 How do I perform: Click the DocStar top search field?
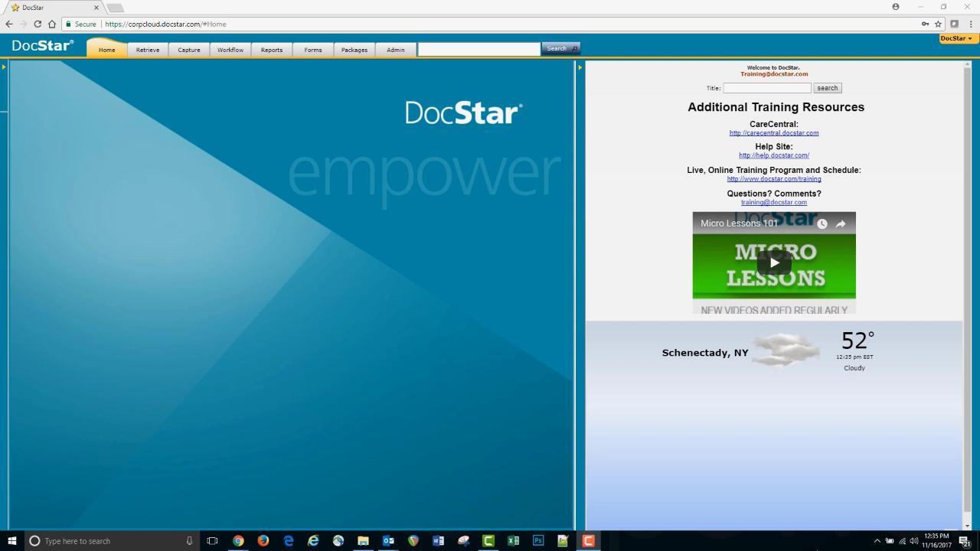[x=479, y=49]
